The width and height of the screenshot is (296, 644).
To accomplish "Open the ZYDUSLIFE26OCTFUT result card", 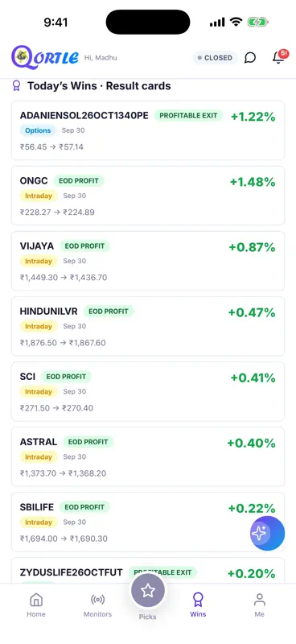I will click(148, 571).
